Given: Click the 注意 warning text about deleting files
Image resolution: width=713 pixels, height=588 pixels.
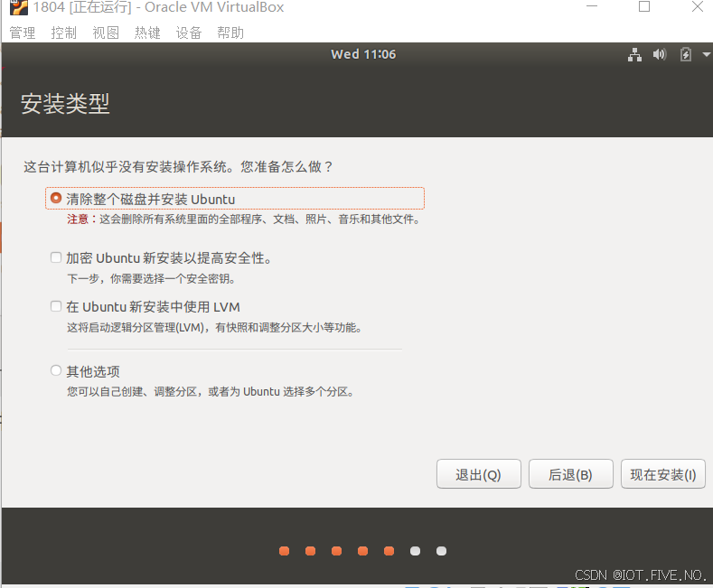Looking at the screenshot, I should pyautogui.click(x=244, y=219).
